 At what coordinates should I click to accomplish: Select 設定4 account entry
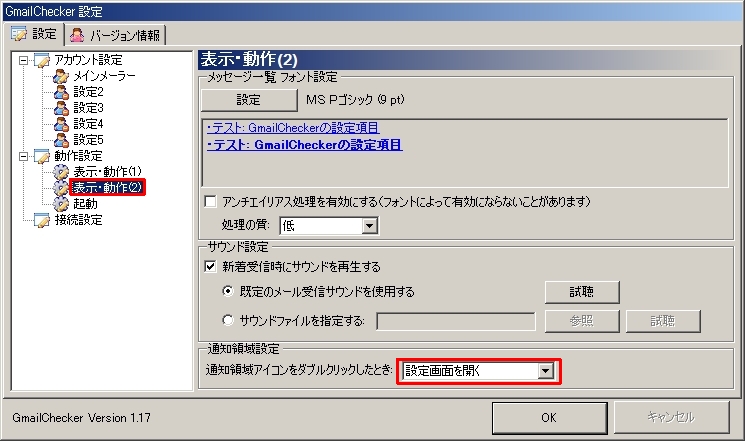click(88, 124)
